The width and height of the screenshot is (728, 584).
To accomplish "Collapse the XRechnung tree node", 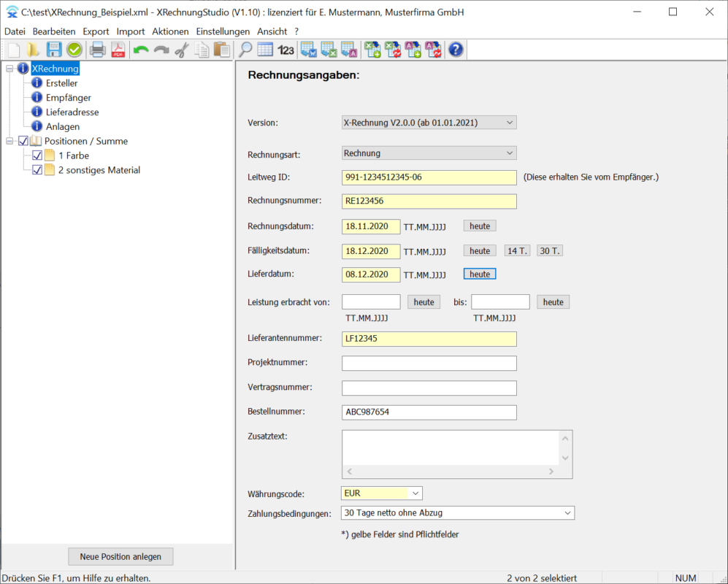I will pos(9,69).
